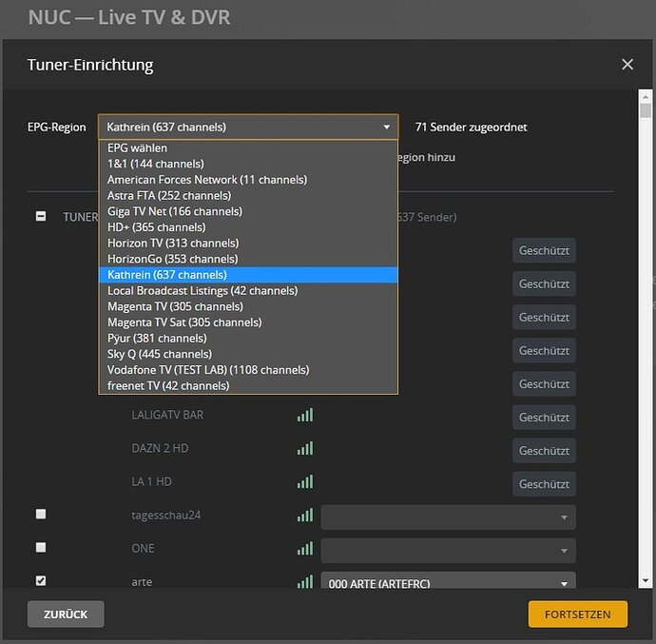Click the vertical scrollbar thumb
This screenshot has height=644, width=656.
pyautogui.click(x=646, y=111)
